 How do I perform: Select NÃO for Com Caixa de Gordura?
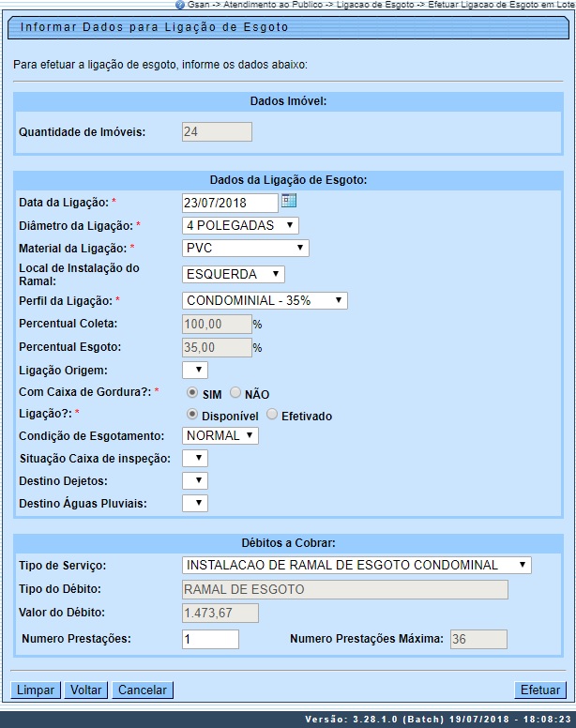tap(235, 394)
